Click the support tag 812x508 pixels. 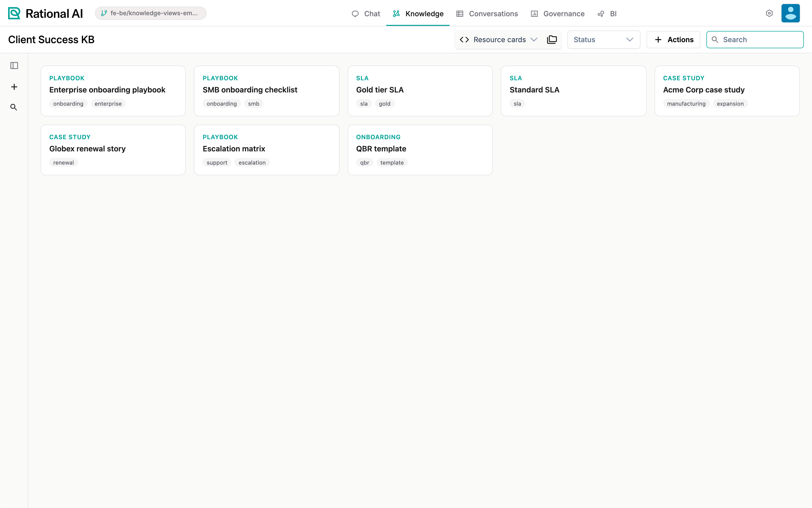217,163
